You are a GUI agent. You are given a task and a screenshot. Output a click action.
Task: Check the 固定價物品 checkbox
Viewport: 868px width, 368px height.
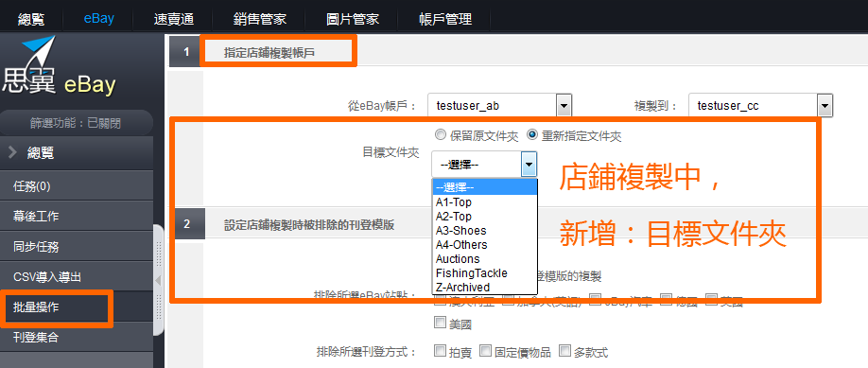coord(485,350)
